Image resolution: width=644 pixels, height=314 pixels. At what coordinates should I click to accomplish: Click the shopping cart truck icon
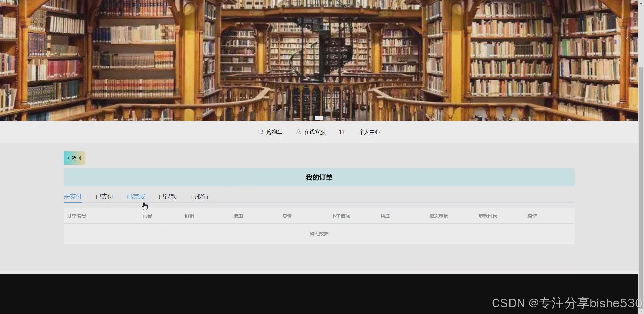[x=261, y=132]
